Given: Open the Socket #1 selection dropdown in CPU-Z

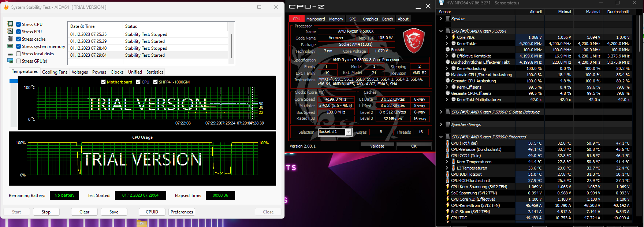Looking at the screenshot, I should point(349,132).
